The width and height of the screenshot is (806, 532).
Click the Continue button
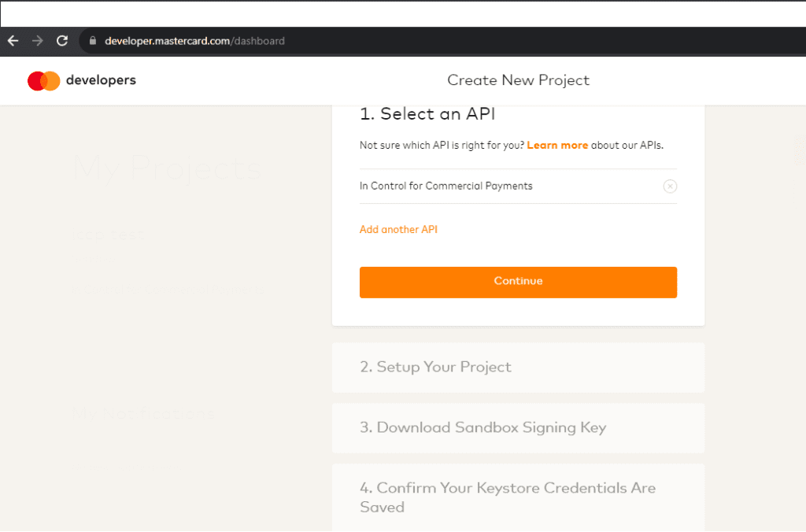click(518, 282)
